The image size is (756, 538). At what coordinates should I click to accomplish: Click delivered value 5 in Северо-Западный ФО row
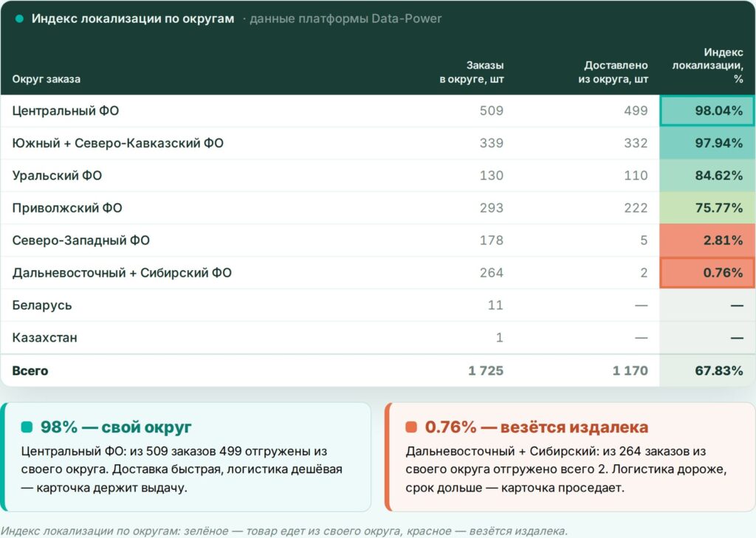(x=644, y=240)
